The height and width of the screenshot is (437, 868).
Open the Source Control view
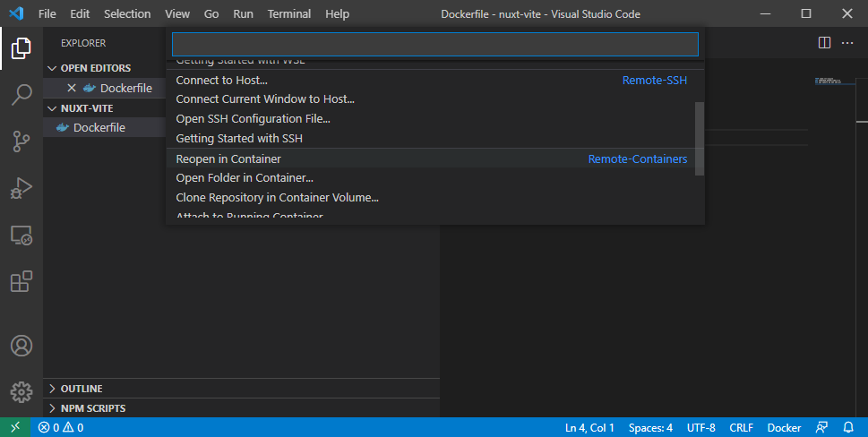(21, 141)
